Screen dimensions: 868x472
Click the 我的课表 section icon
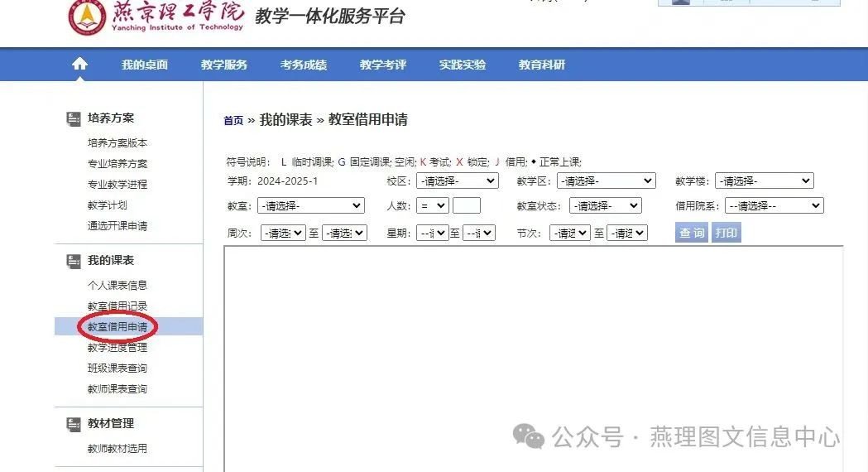[x=74, y=261]
